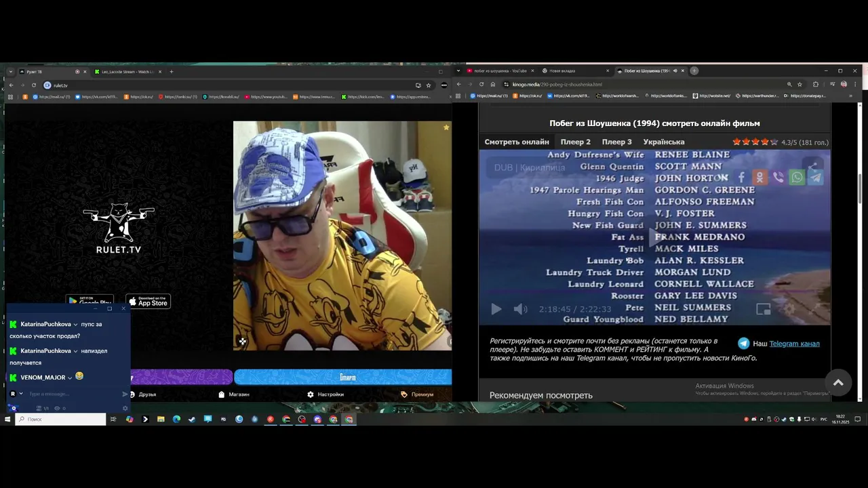The width and height of the screenshot is (868, 488).
Task: Open Настройки in rulet.tv bottom menu
Action: (x=325, y=394)
